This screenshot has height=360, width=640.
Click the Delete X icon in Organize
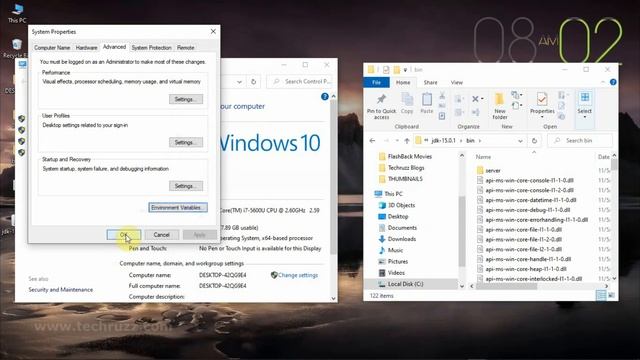click(x=475, y=99)
